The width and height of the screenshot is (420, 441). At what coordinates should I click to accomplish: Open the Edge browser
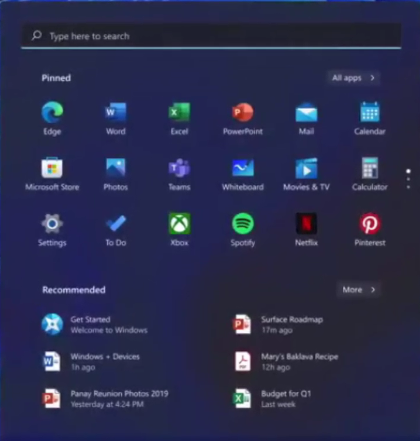pyautogui.click(x=52, y=118)
